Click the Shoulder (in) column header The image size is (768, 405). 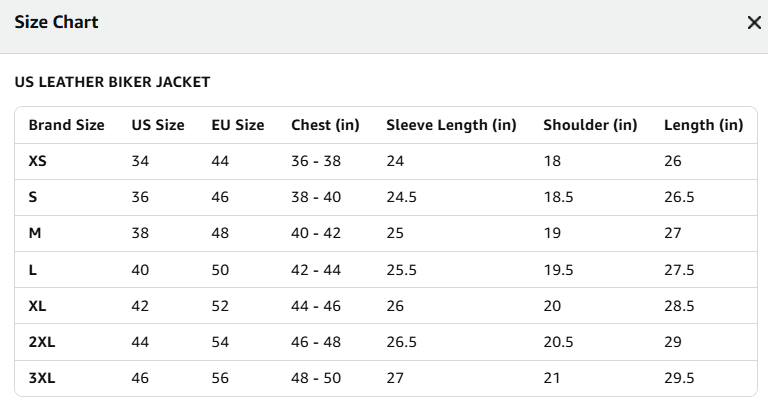[590, 125]
